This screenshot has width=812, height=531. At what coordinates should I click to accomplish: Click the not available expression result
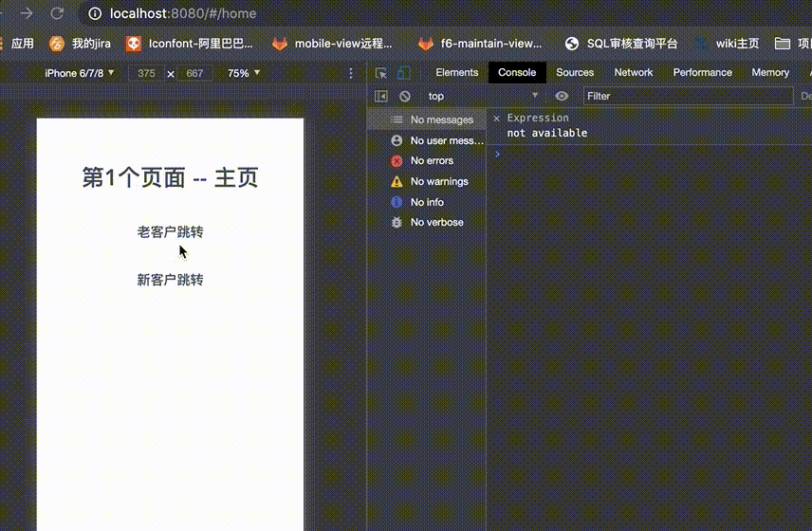(546, 133)
